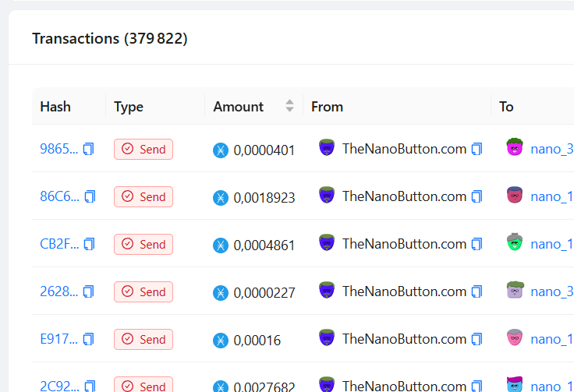Sort transactions by the Amount column arrows
The width and height of the screenshot is (574, 392).
coord(289,106)
